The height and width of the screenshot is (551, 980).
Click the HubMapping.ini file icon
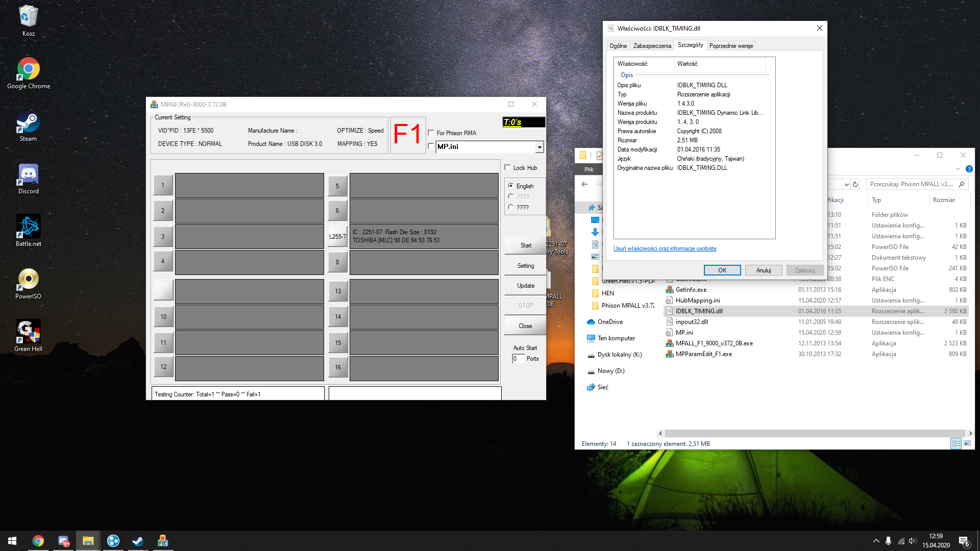click(x=670, y=300)
